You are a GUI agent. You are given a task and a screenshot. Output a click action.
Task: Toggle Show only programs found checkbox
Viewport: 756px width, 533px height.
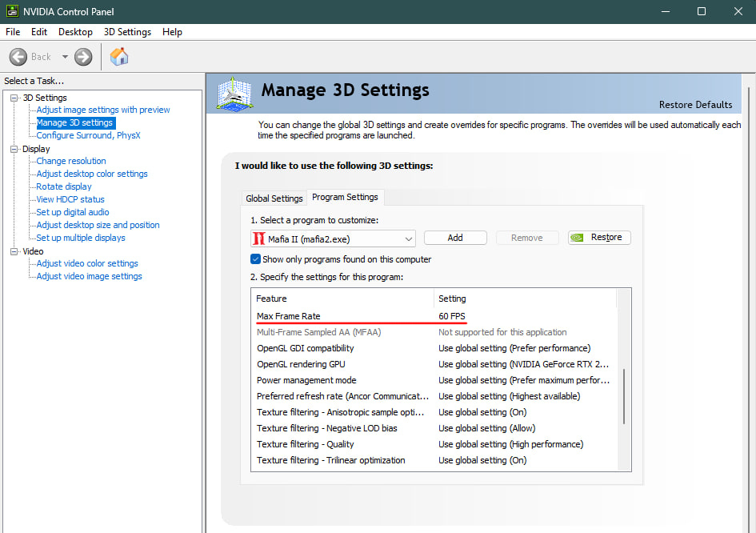[255, 259]
